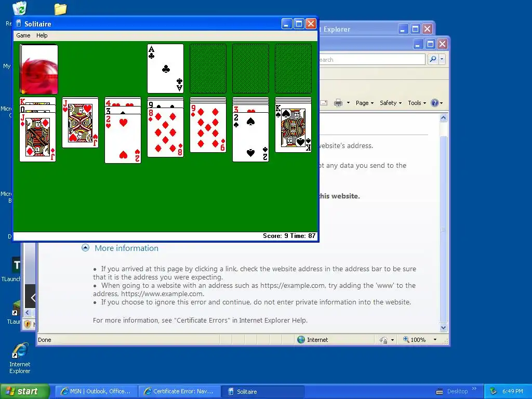Collapse the More information section
The height and width of the screenshot is (399, 532).
click(x=86, y=248)
